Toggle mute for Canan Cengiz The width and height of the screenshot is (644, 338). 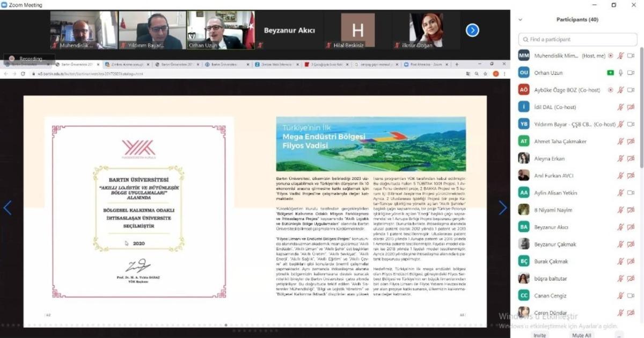click(621, 296)
